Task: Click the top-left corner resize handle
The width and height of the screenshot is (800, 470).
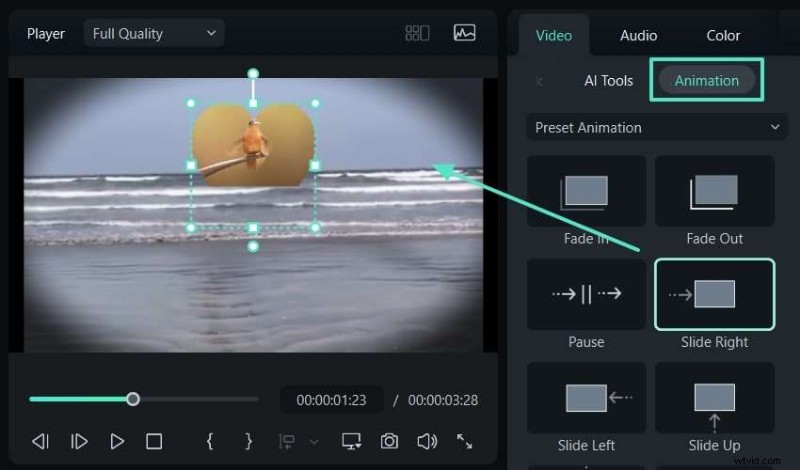Action: coord(191,104)
